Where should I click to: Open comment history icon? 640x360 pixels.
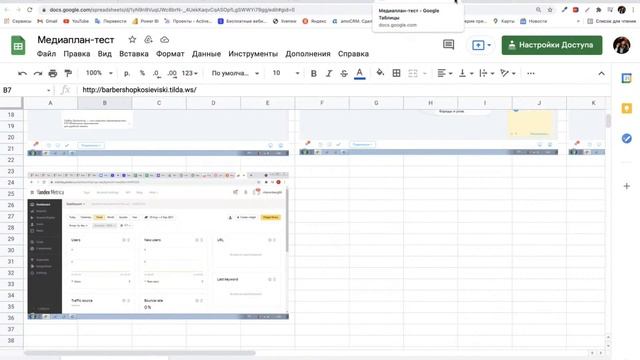(449, 44)
